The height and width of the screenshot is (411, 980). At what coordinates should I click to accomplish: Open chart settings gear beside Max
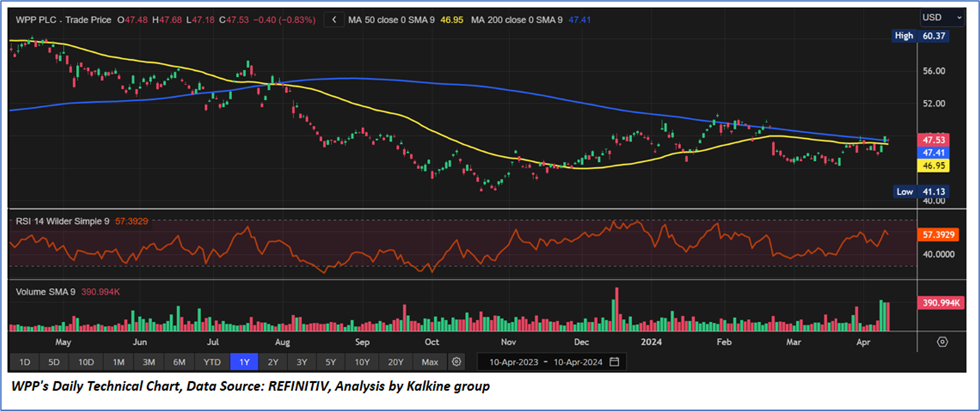456,362
